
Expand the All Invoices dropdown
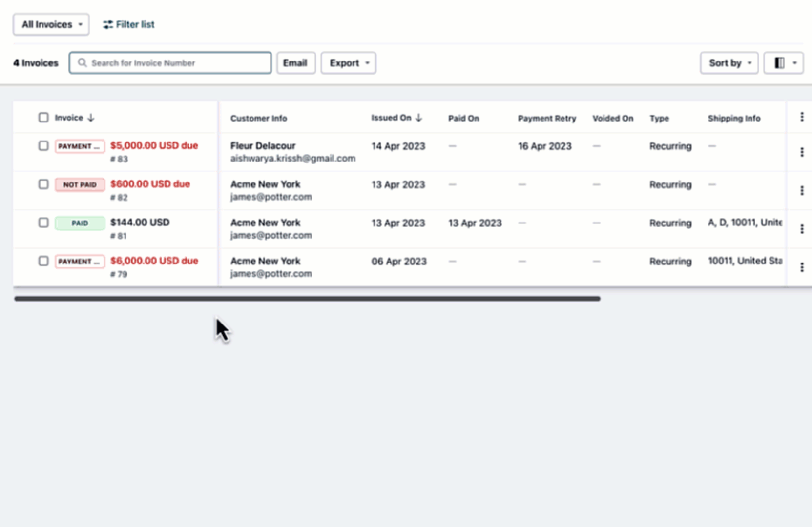[51, 24]
